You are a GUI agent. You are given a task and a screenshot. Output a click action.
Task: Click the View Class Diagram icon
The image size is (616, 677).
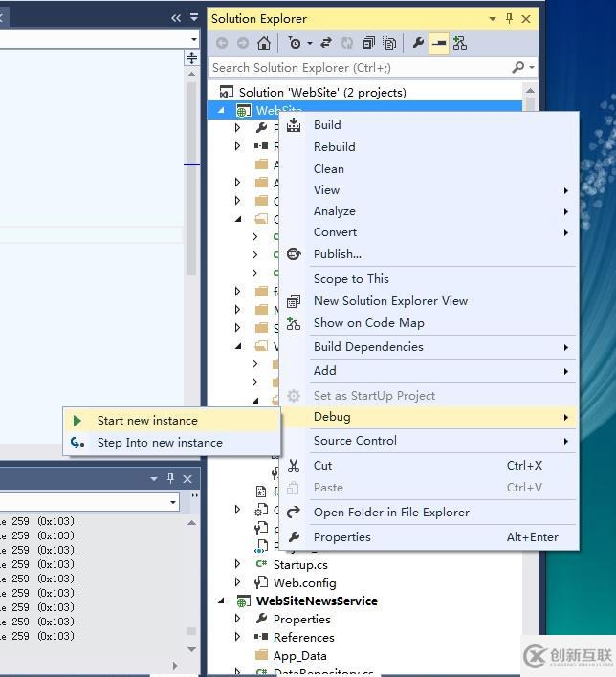point(460,43)
